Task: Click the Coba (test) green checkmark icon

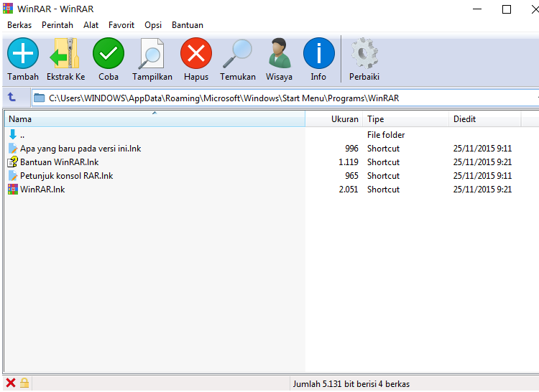Action: [x=109, y=54]
